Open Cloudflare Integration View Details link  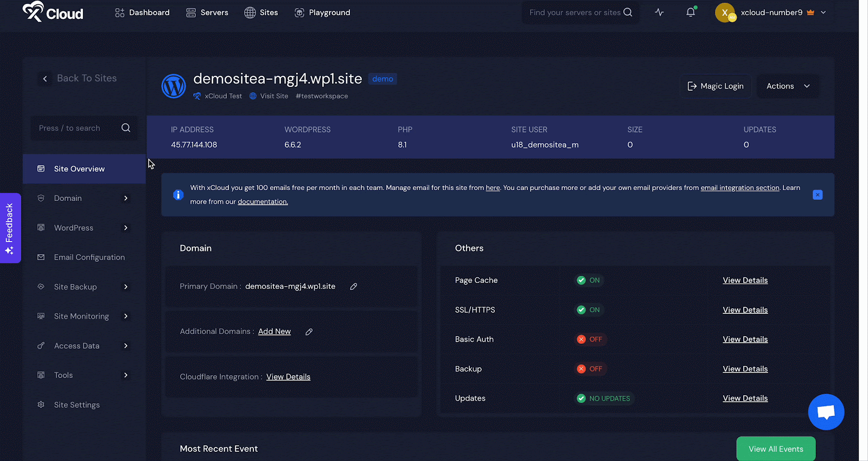(289, 377)
